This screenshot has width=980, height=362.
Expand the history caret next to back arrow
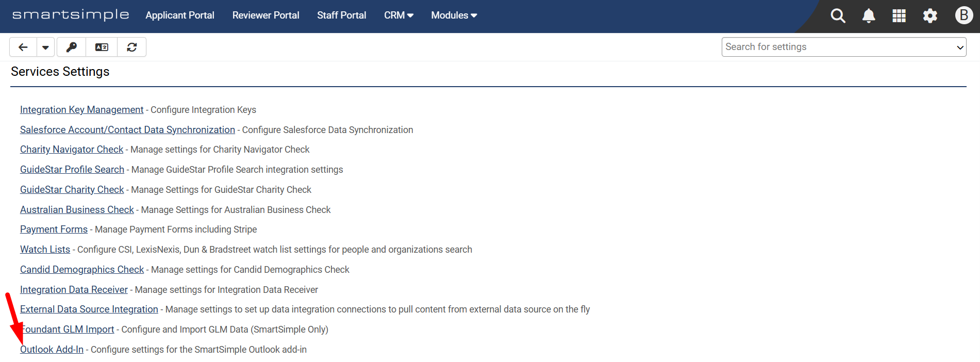[45, 47]
